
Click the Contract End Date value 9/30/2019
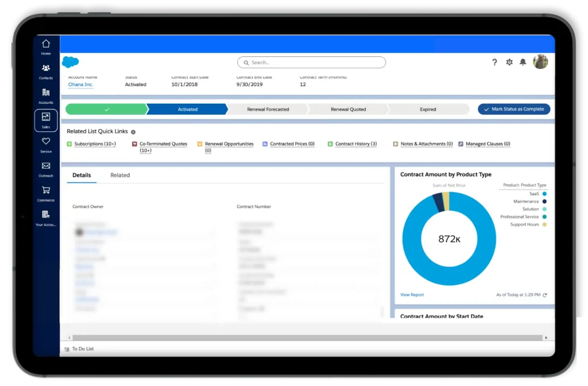pyautogui.click(x=249, y=85)
